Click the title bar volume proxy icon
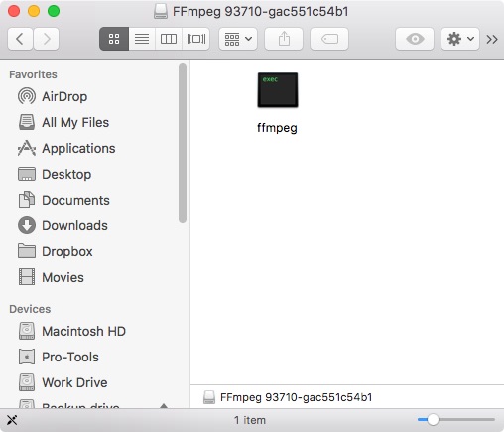The width and height of the screenshot is (504, 432). pos(161,11)
